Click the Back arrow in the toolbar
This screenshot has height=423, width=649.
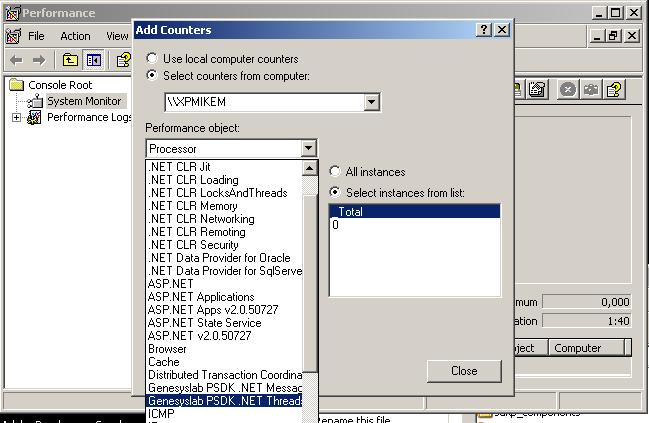[17, 60]
